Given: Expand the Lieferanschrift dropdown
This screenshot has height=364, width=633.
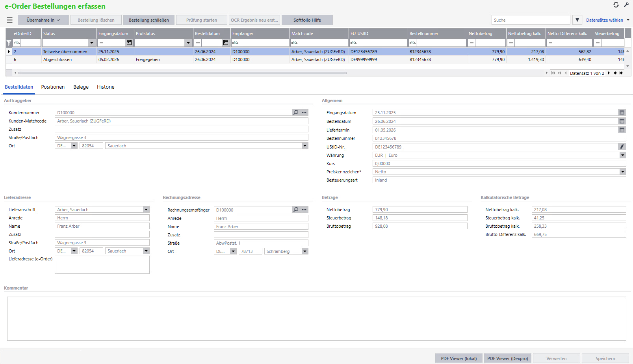Looking at the screenshot, I should (146, 210).
